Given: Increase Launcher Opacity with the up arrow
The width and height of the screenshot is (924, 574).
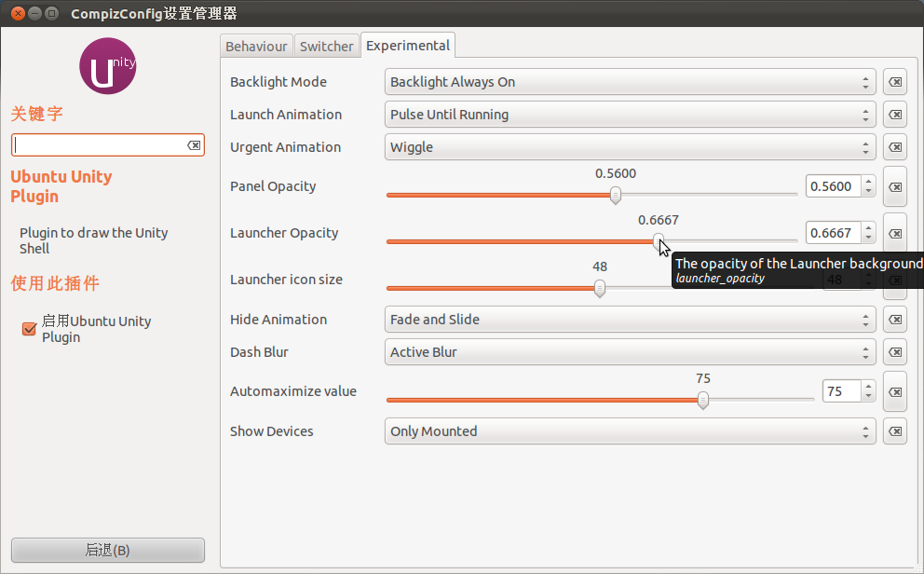Looking at the screenshot, I should [x=868, y=228].
